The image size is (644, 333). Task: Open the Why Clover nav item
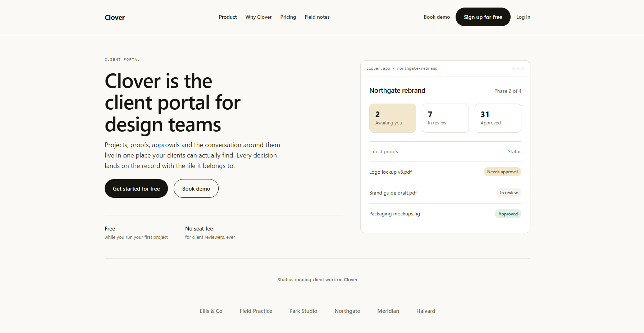point(259,17)
